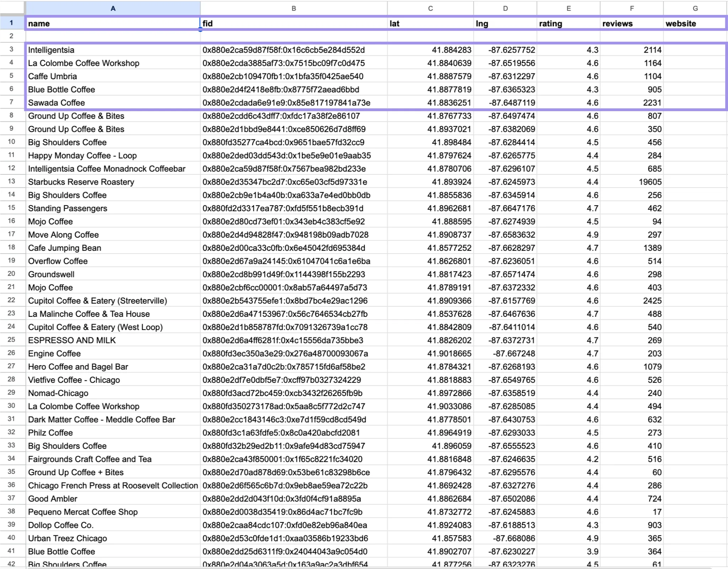Click the 'lat' header cell

coord(430,23)
